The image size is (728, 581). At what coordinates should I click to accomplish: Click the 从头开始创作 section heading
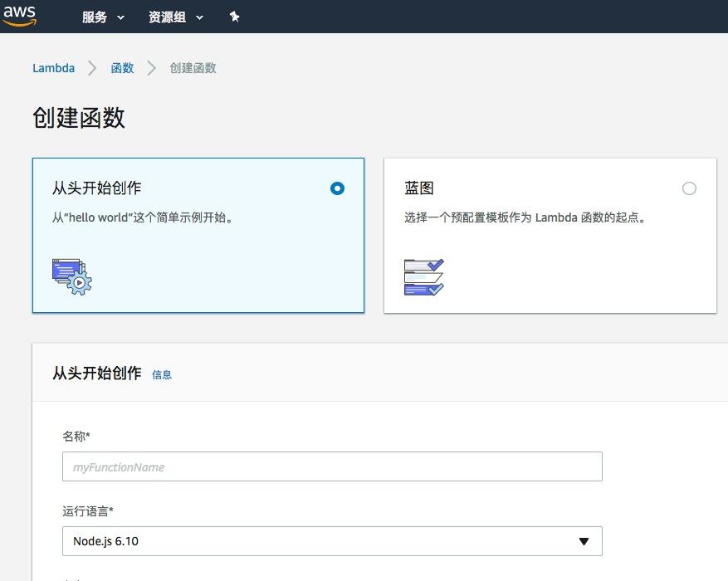pyautogui.click(x=97, y=373)
